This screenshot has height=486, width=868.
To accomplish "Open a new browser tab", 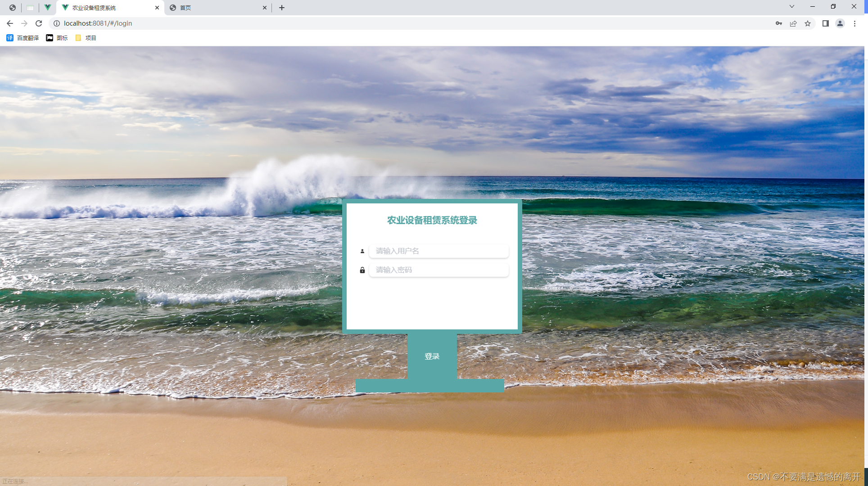I will pos(282,8).
